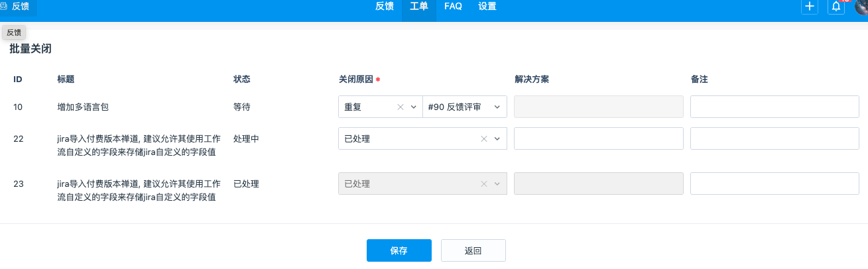Click the 备注 input for ID 23

[x=775, y=184]
